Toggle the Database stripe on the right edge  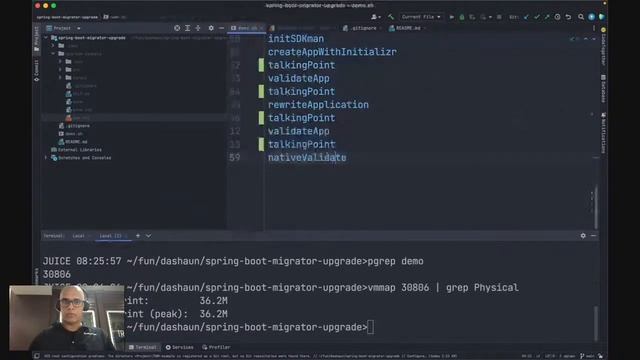603,89
